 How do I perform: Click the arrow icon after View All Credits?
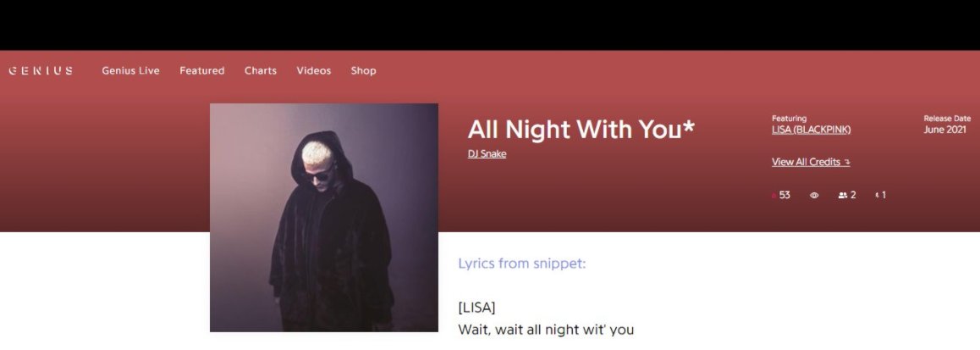pyautogui.click(x=847, y=162)
